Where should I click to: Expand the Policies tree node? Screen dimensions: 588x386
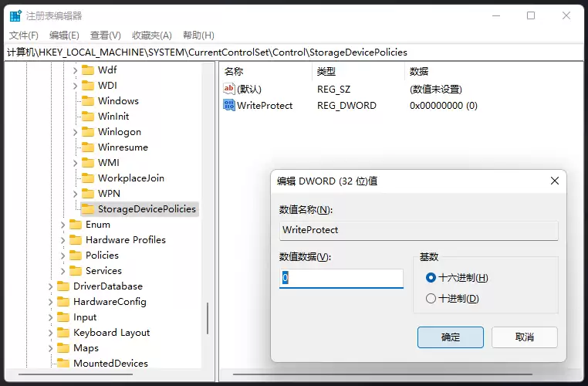coord(63,256)
